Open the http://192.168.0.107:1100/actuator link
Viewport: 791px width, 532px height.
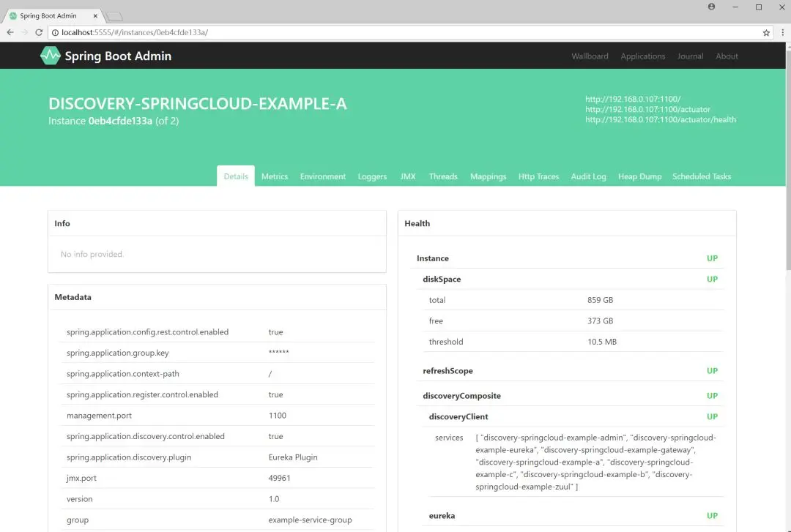tap(647, 109)
